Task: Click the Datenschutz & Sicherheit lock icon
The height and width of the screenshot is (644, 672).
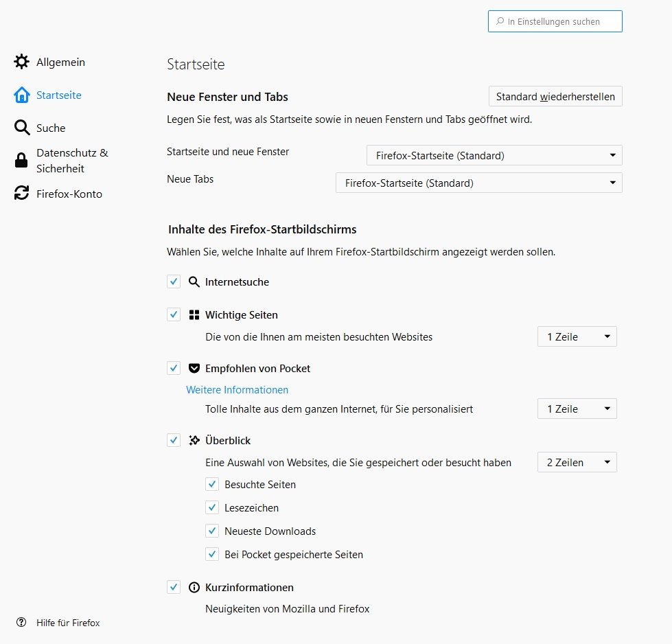Action: point(22,161)
